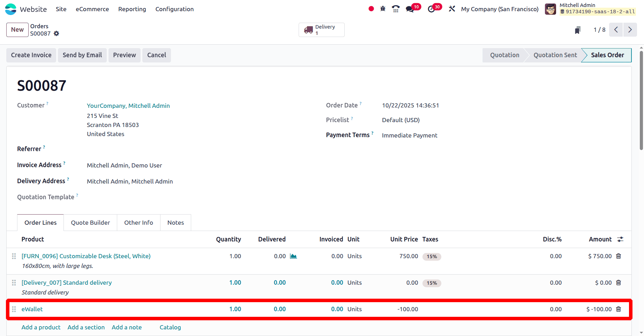The height and width of the screenshot is (336, 644).
Task: Click the Create Invoice button
Action: pos(31,55)
